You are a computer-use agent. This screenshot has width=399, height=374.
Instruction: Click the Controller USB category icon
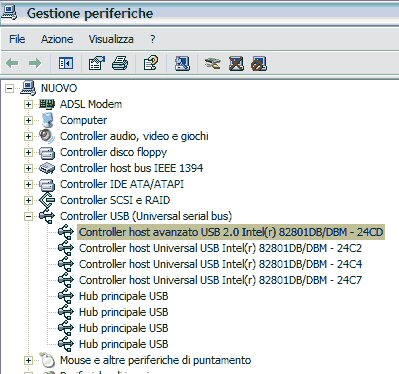(x=47, y=216)
